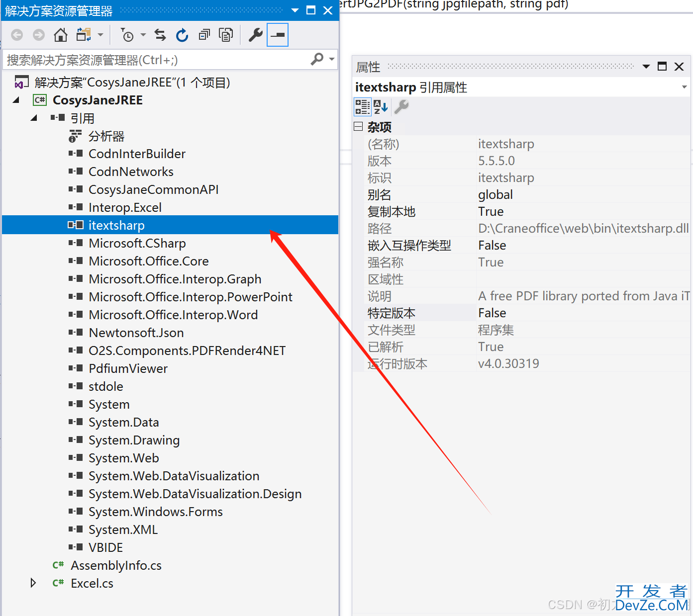693x616 pixels.
Task: Collapse the 引用 references node
Action: 34,118
